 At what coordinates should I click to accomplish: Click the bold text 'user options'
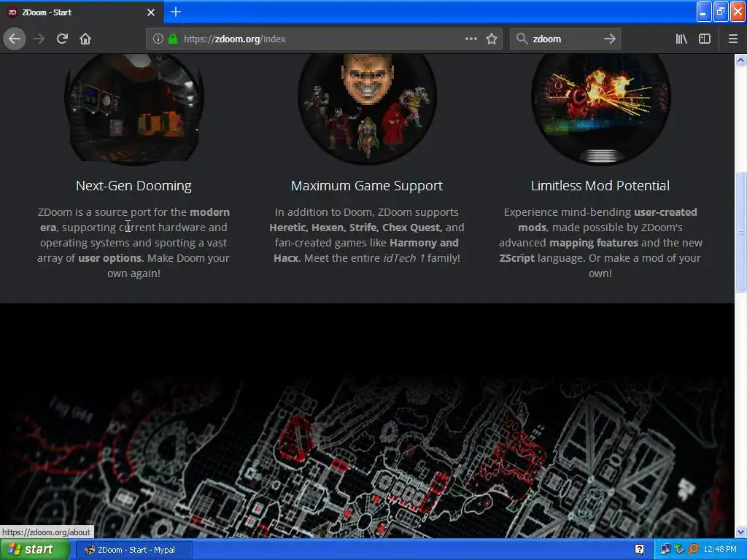click(109, 258)
